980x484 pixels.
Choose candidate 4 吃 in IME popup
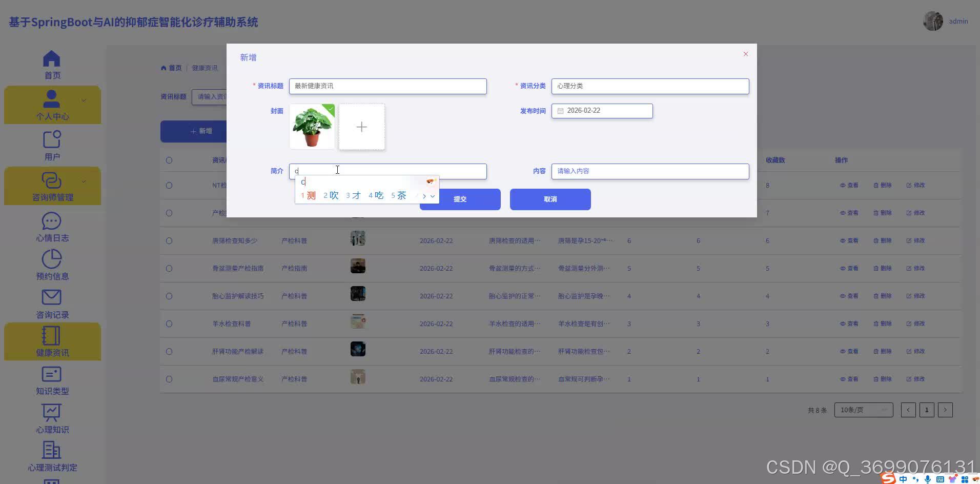(x=376, y=195)
